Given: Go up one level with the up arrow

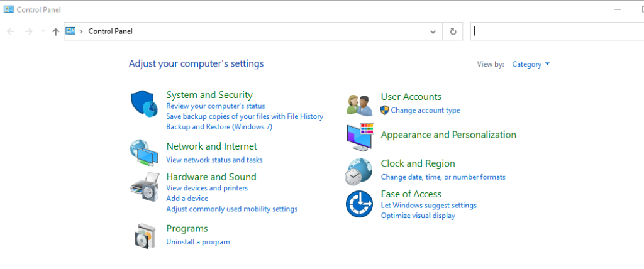Looking at the screenshot, I should 56,31.
